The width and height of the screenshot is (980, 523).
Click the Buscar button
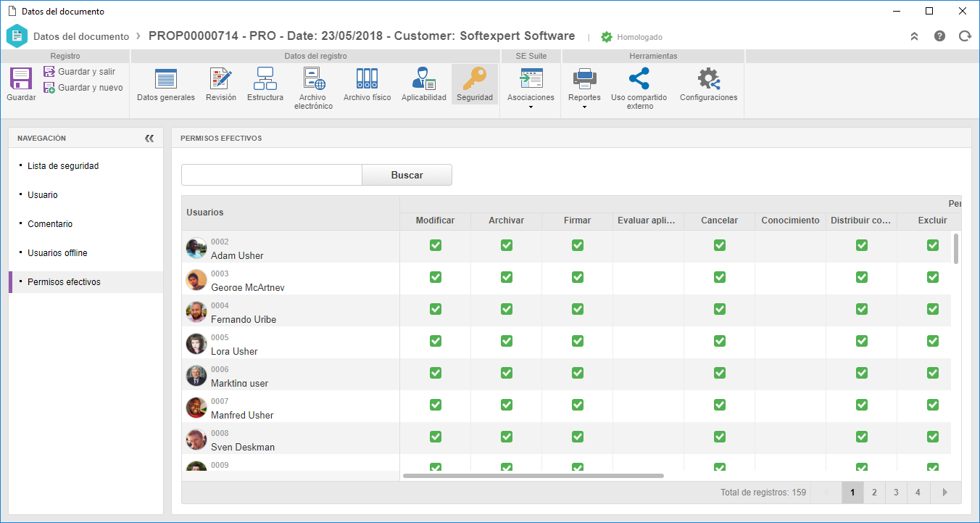point(407,175)
